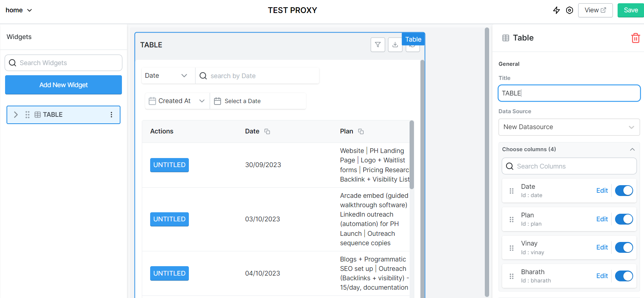
Task: Open the home page menu
Action: [x=19, y=10]
